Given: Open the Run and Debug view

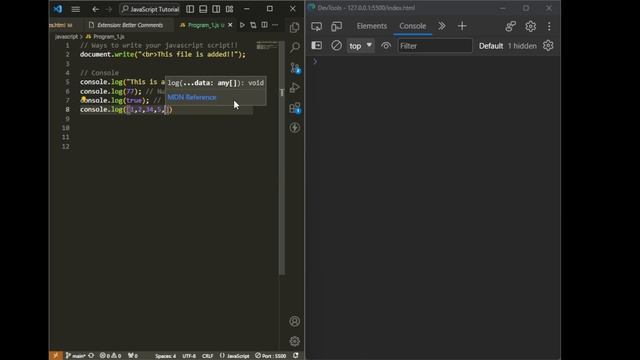Looking at the screenshot, I should tap(294, 87).
